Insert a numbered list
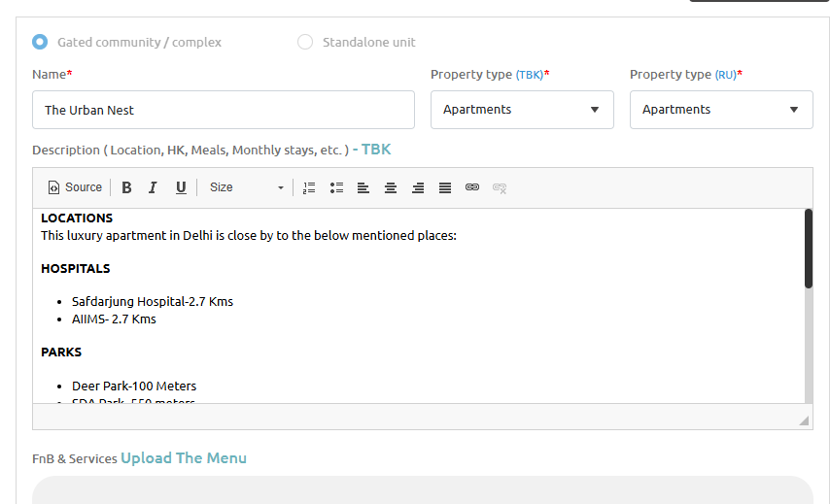Image resolution: width=830 pixels, height=504 pixels. (x=309, y=187)
